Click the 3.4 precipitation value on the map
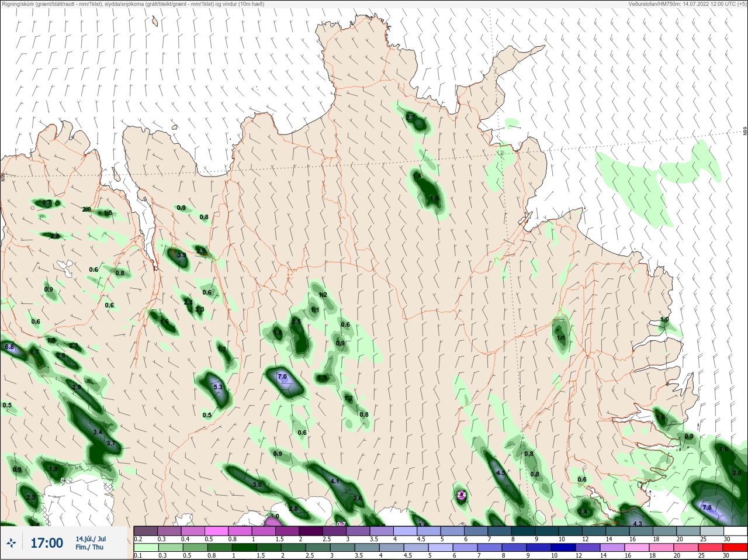 coord(98,432)
